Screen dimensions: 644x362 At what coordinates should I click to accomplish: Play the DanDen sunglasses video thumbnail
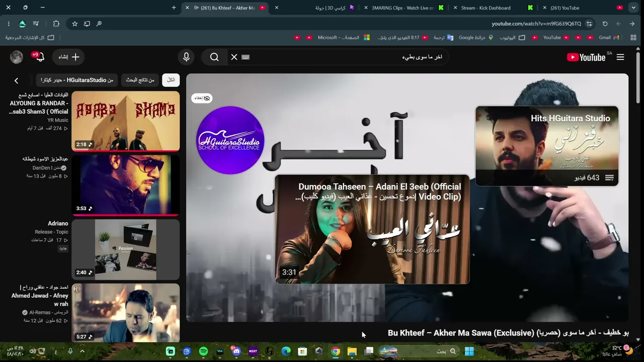[x=125, y=185]
